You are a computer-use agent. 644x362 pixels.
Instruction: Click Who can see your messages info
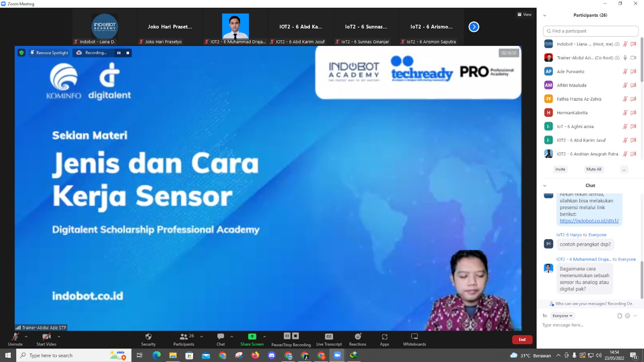tap(590, 304)
